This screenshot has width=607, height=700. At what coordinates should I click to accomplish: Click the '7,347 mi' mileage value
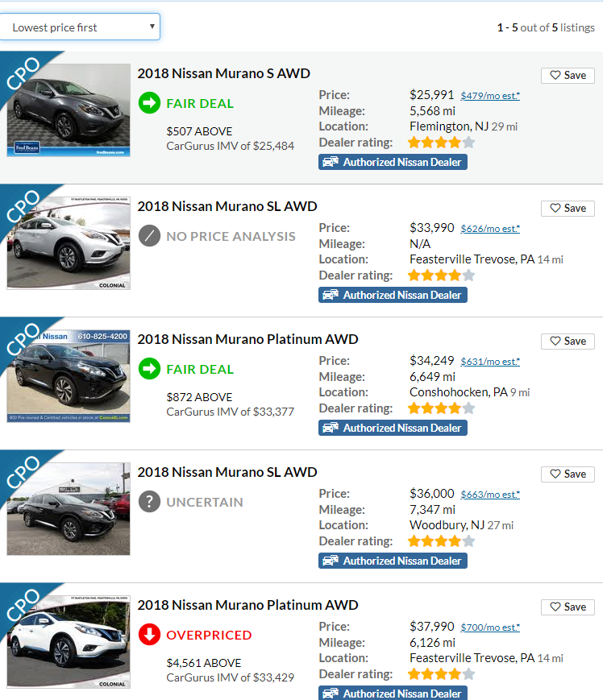pyautogui.click(x=432, y=510)
